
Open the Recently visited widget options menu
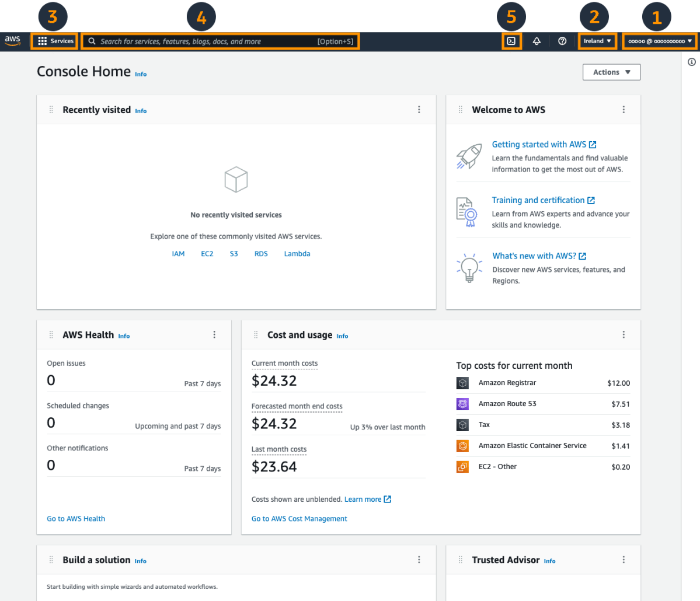(x=419, y=109)
